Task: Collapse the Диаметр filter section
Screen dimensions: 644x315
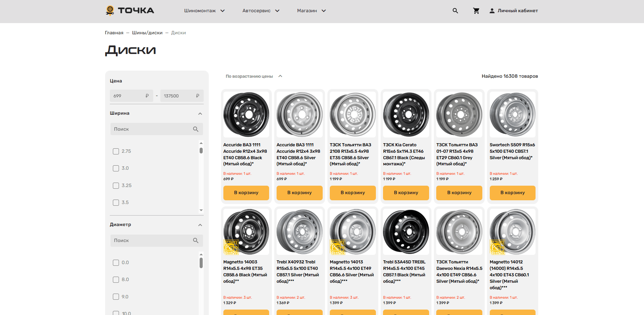Action: (x=200, y=225)
